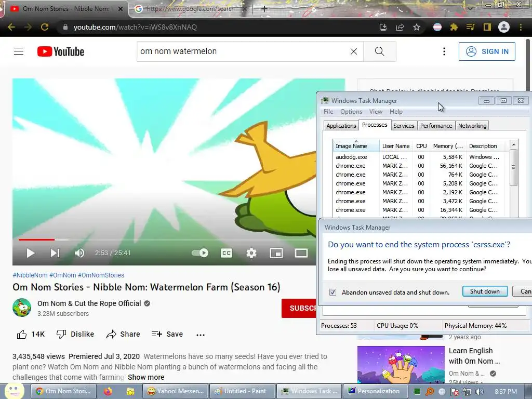The image size is (532, 399).
Task: Open Task Manager View menu
Action: [376, 112]
